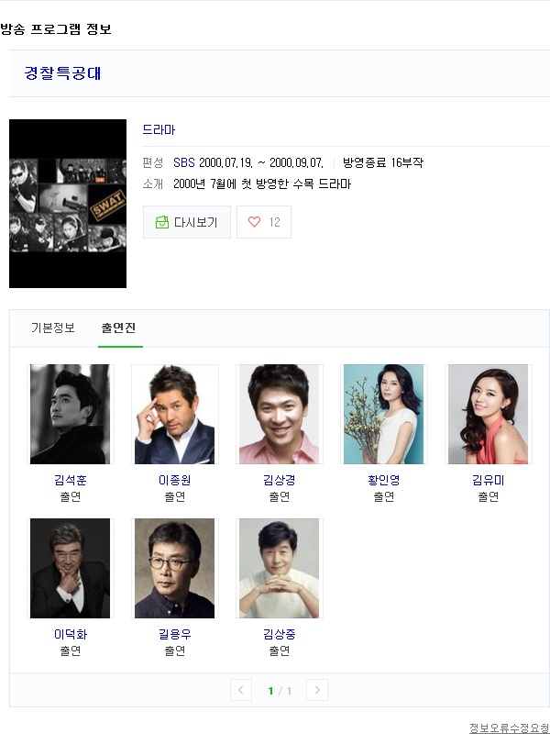
Task: Click 김상경's cast photo
Action: coord(280,415)
